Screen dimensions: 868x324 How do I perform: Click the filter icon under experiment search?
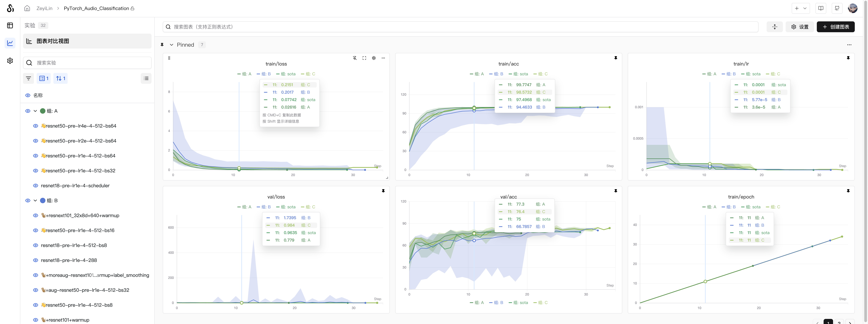pos(29,79)
